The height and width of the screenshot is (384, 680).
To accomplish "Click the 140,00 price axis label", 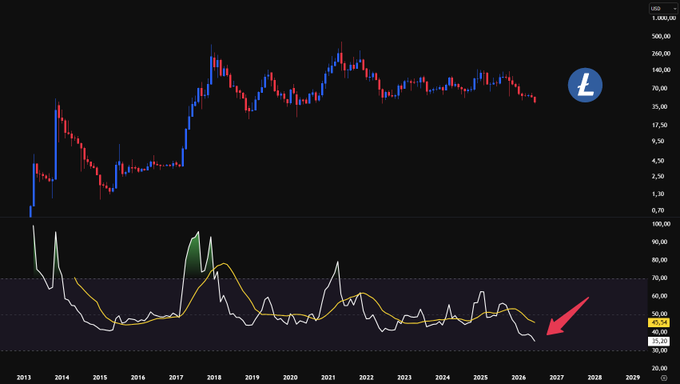I will (x=661, y=70).
